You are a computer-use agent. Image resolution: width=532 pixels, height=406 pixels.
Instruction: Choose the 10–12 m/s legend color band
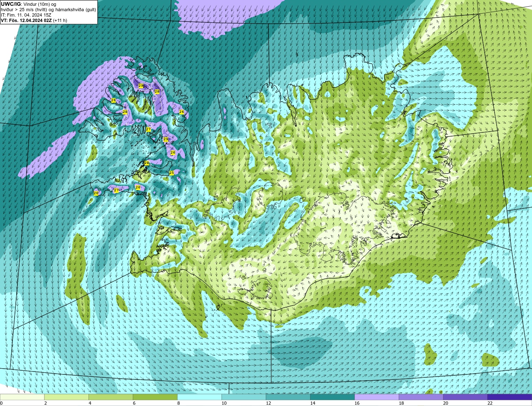point(244,397)
